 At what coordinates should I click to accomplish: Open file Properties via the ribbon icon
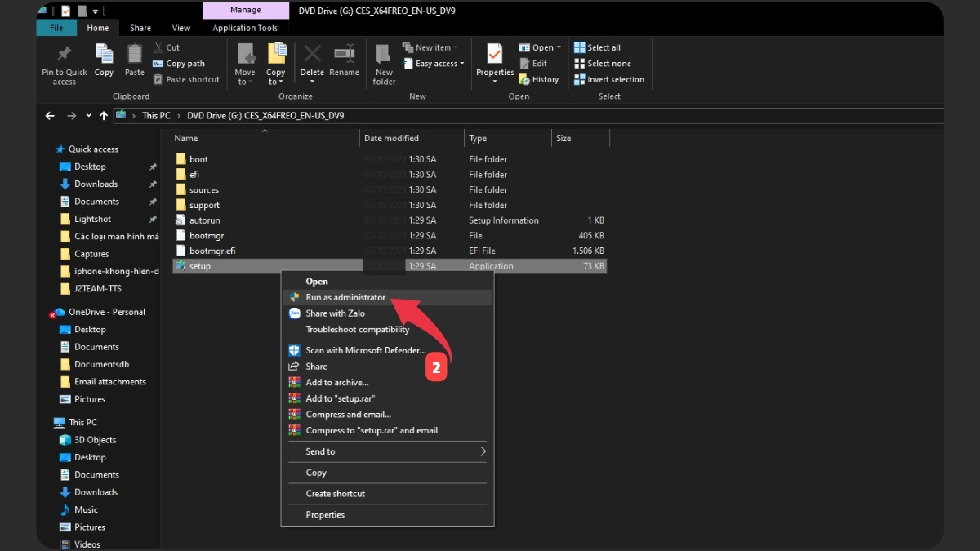494,60
